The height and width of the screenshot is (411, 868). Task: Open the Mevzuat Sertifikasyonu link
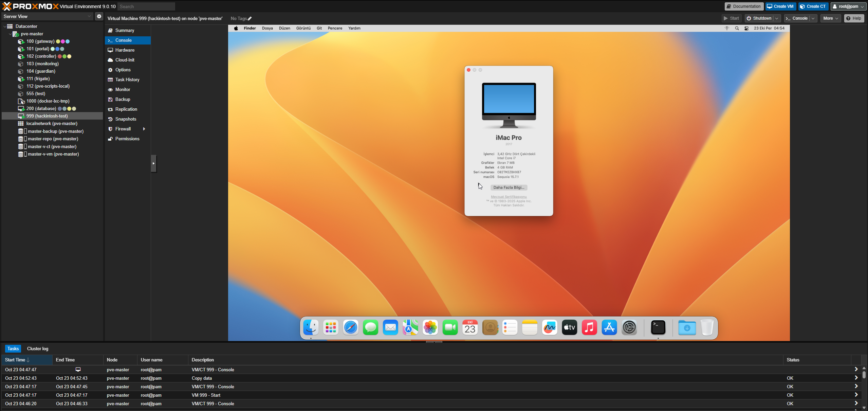509,197
